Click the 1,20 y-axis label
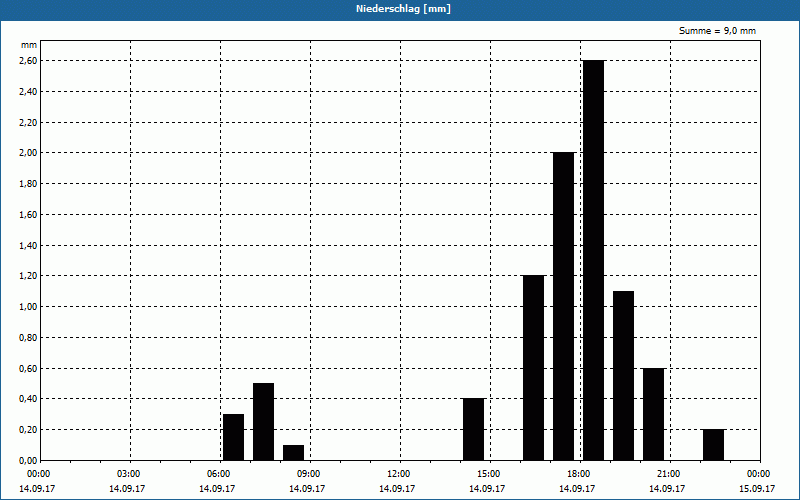The image size is (800, 500). coord(28,276)
